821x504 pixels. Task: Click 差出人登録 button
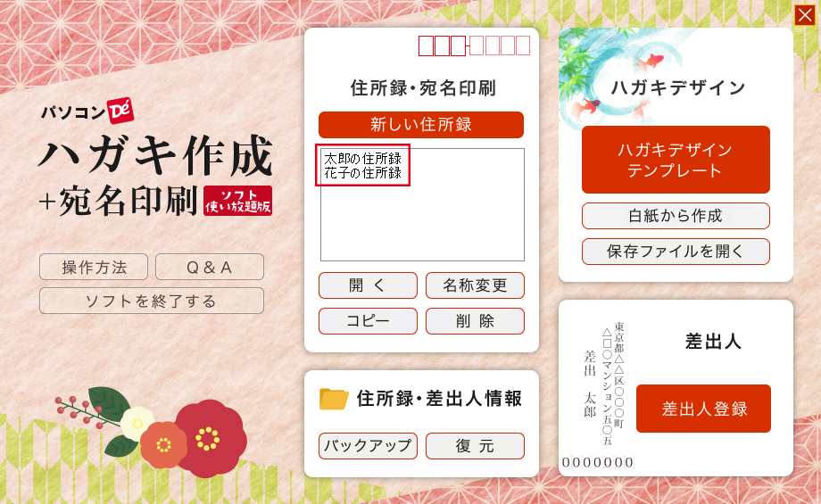point(703,409)
